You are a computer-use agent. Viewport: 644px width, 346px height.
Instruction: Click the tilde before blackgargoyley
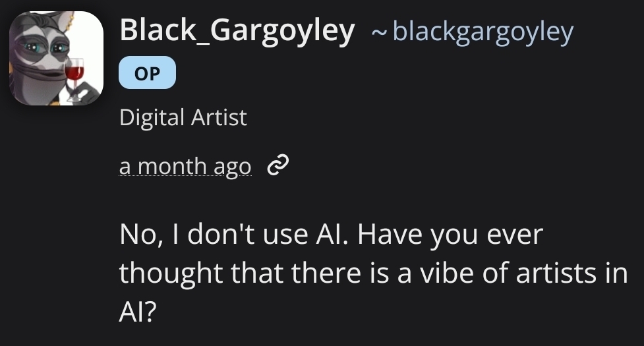point(378,32)
